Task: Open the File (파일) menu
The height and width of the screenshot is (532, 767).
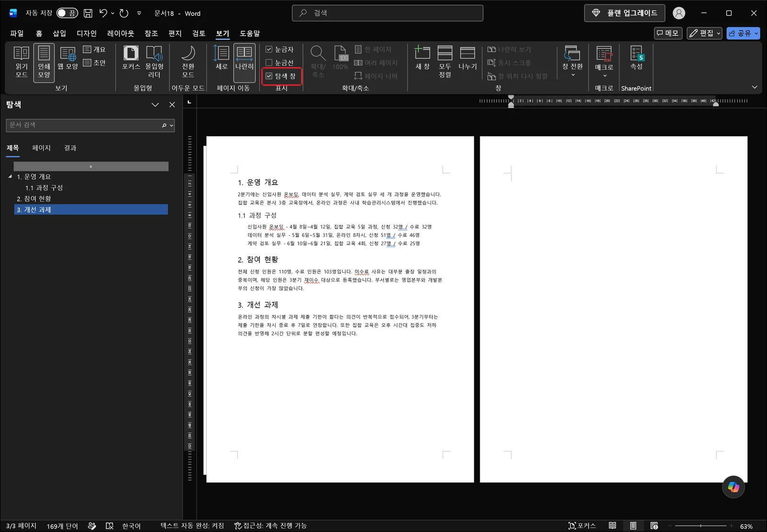Action: click(17, 33)
